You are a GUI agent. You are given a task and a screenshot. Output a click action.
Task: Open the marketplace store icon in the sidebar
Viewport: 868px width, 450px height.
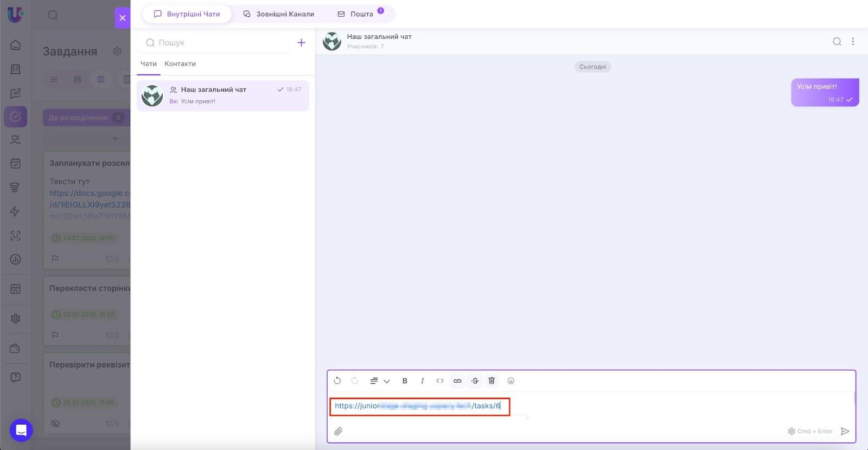tap(15, 289)
